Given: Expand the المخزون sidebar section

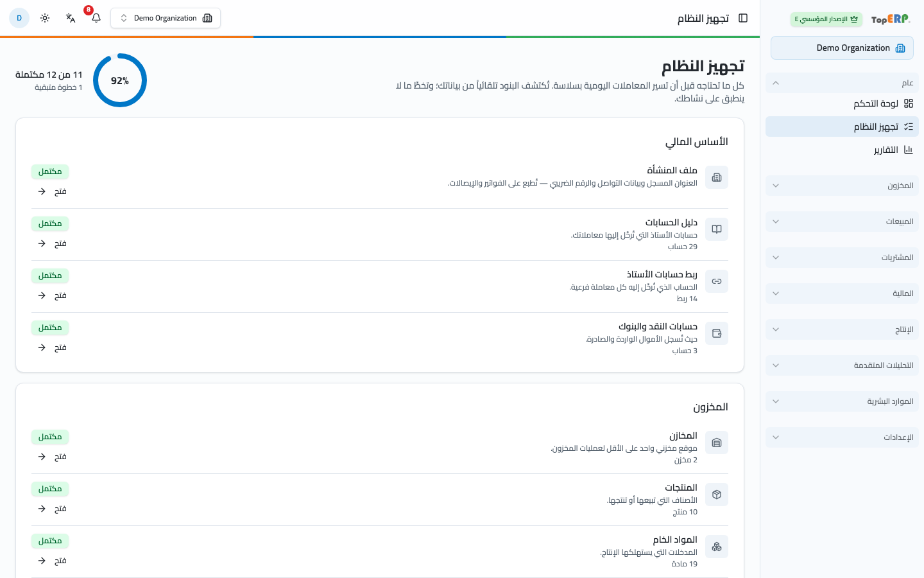Looking at the screenshot, I should [842, 186].
